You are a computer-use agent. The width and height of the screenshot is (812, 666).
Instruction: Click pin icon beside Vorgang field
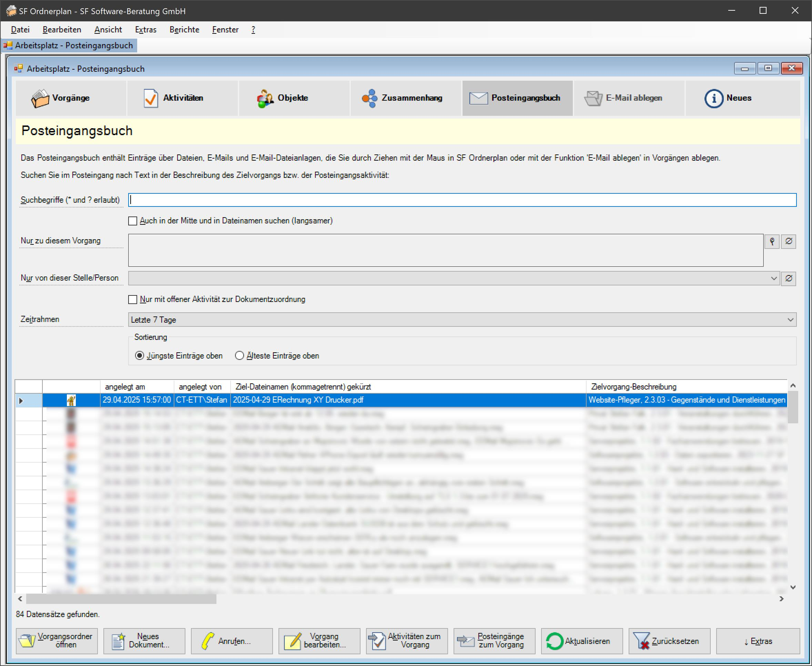click(772, 241)
